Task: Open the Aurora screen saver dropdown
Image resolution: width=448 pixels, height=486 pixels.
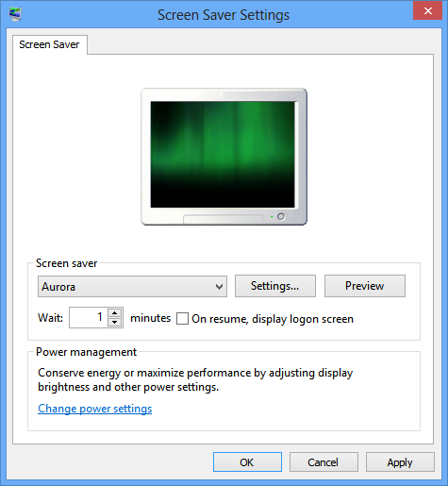Action: (132, 287)
